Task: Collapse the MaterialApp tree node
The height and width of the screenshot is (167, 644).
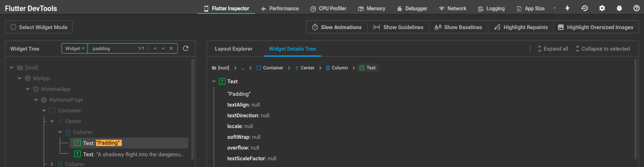Action: click(x=28, y=89)
